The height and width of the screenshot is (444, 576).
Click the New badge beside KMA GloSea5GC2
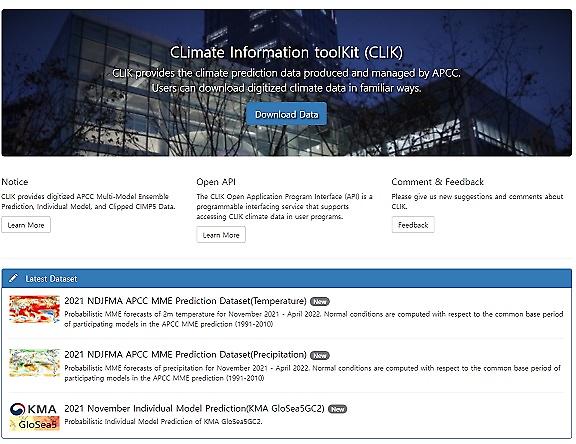click(x=337, y=409)
